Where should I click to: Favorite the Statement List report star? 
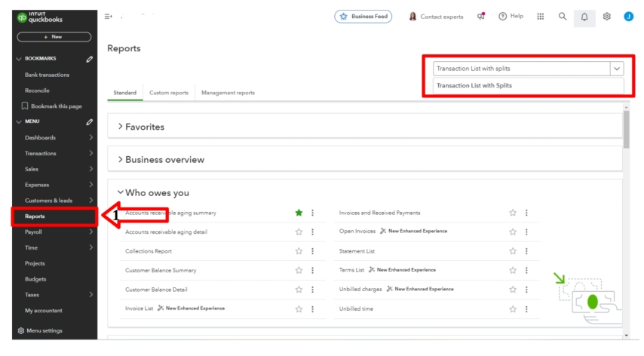coord(513,251)
